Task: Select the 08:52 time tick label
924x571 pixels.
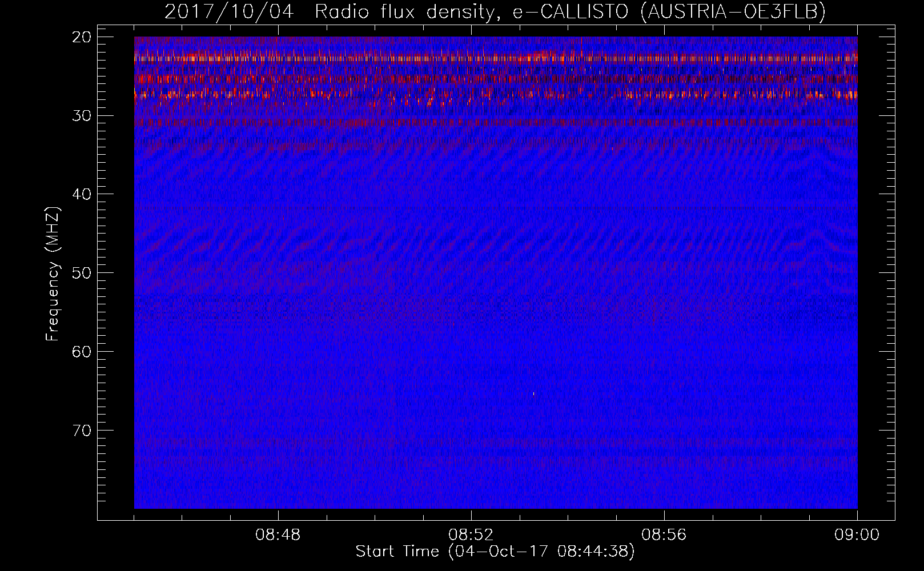Action: point(471,535)
